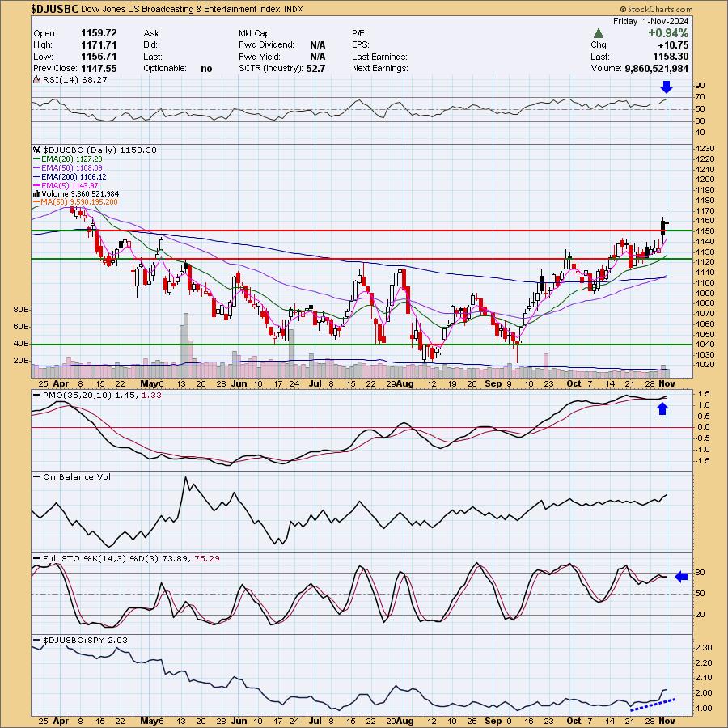The image size is (728, 728).
Task: Click the +0.94% percent change value
Action: pos(668,33)
